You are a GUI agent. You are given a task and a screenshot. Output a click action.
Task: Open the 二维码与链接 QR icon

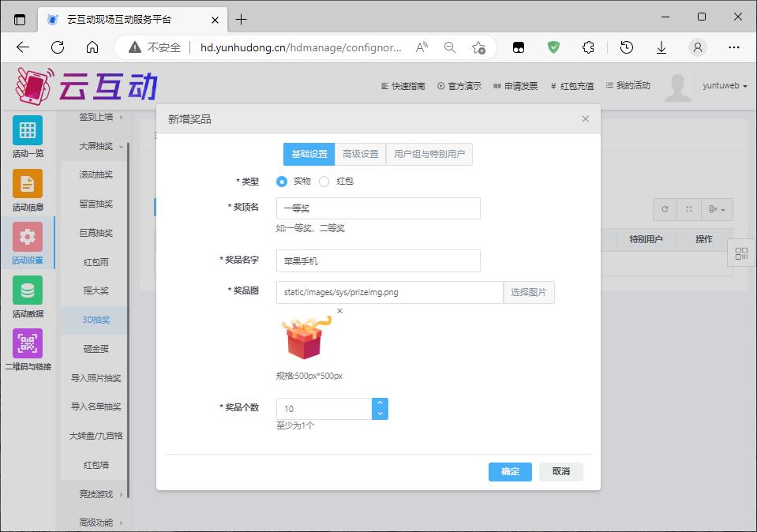[x=28, y=344]
